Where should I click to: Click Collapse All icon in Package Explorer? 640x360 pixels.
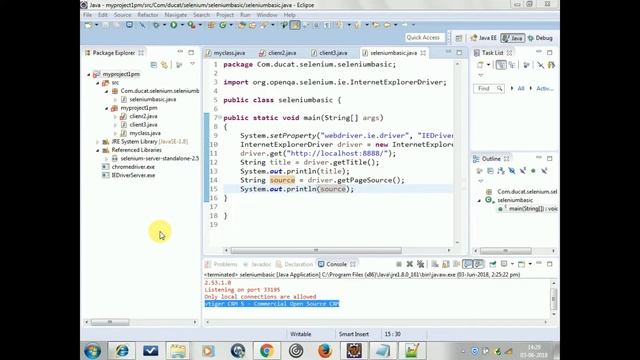(x=154, y=65)
